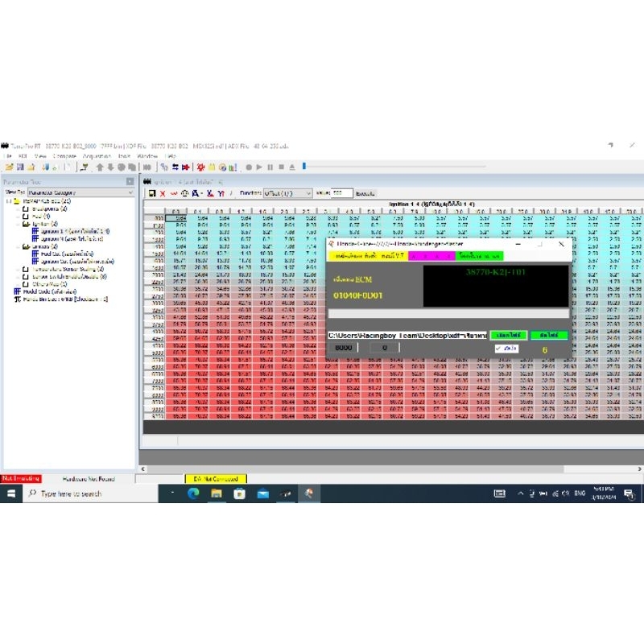The width and height of the screenshot is (644, 644).
Task: Click the file path field in flasher dialog
Action: pyautogui.click(x=407, y=335)
